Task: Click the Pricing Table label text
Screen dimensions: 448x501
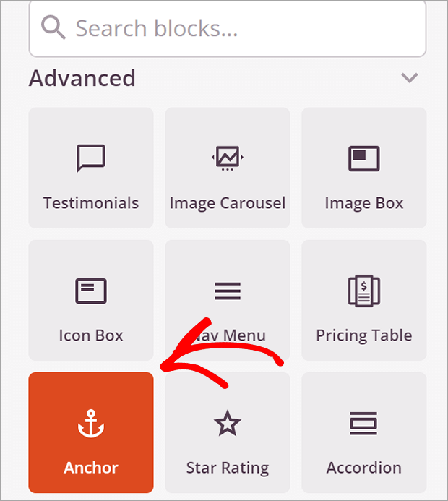Action: [364, 336]
